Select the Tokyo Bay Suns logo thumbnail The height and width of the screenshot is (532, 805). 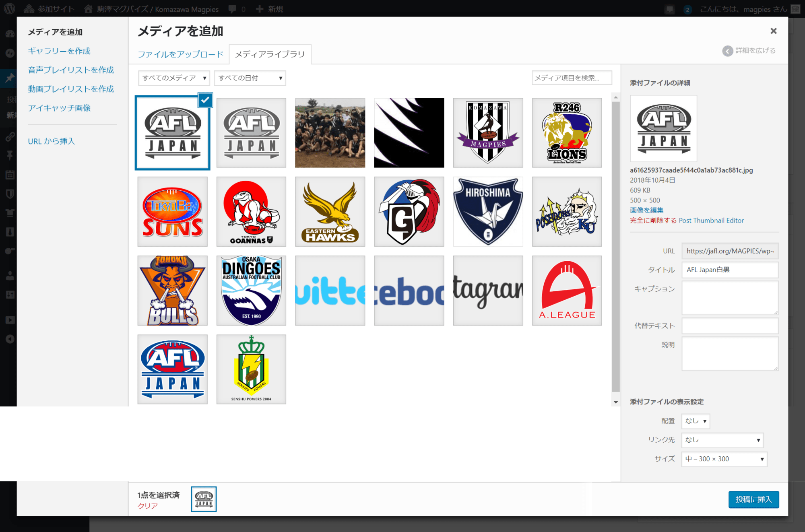point(172,212)
